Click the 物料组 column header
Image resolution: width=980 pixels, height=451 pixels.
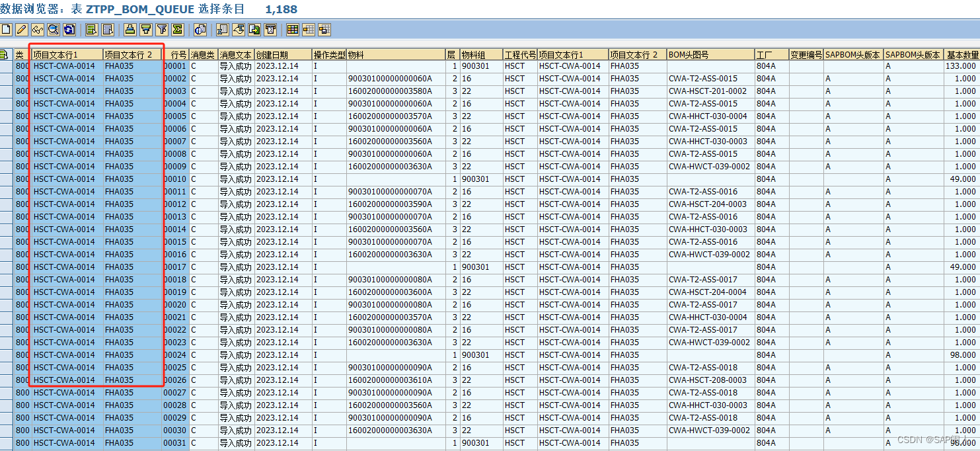(481, 54)
